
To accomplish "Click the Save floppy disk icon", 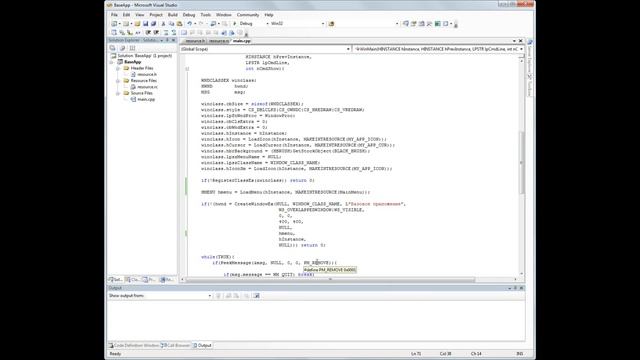I will point(145,24).
